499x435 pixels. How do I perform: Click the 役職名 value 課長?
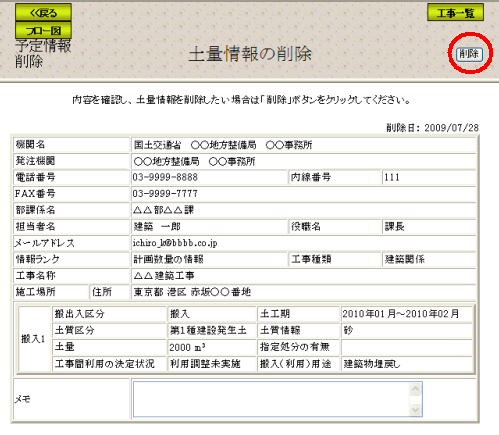(395, 227)
